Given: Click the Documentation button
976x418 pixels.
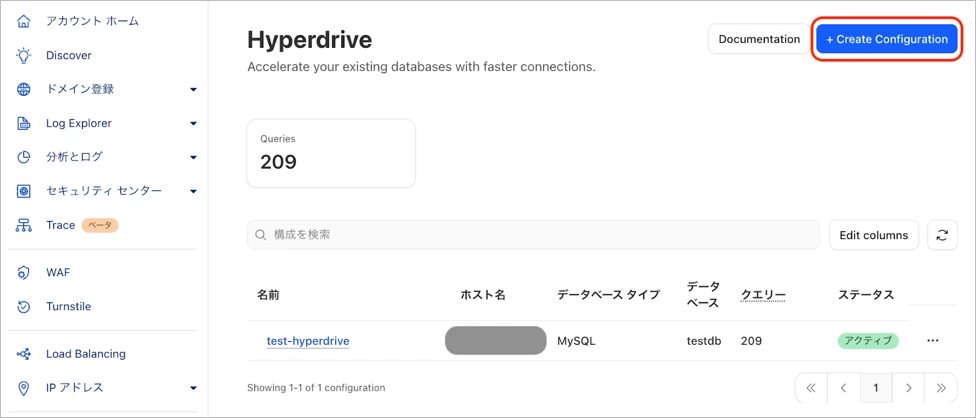Looking at the screenshot, I should pyautogui.click(x=759, y=39).
